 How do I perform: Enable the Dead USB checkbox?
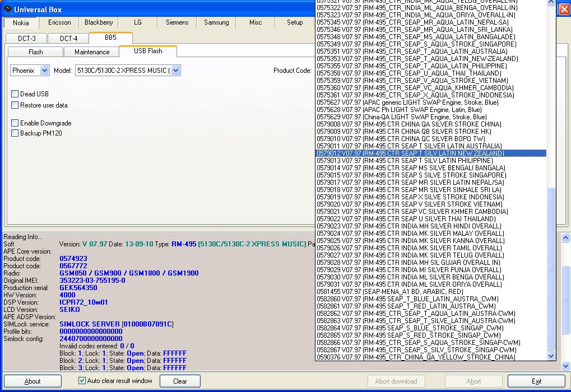(15, 94)
